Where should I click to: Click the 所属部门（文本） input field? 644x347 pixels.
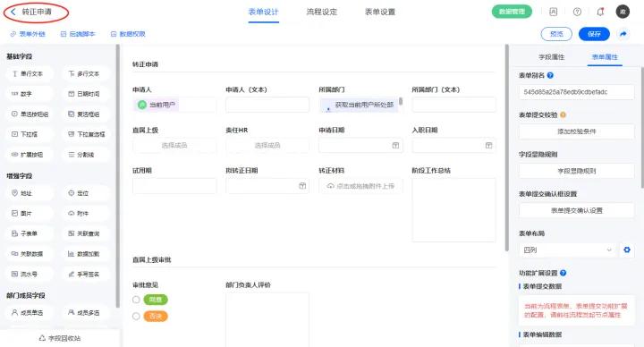coord(453,105)
